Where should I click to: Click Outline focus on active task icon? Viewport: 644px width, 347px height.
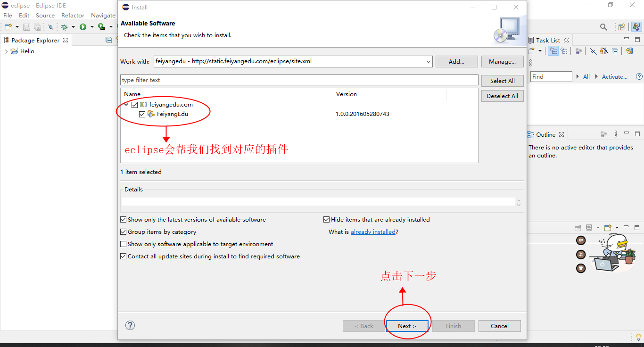pos(603,134)
